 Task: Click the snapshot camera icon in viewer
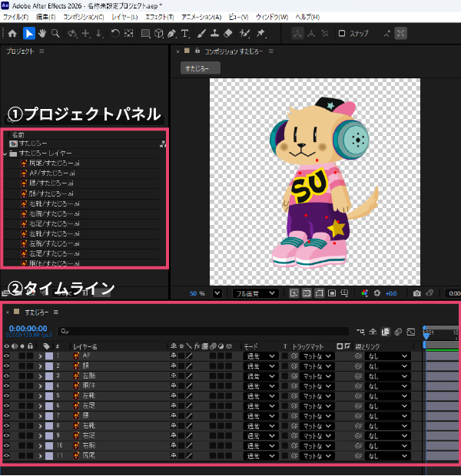pyautogui.click(x=417, y=293)
